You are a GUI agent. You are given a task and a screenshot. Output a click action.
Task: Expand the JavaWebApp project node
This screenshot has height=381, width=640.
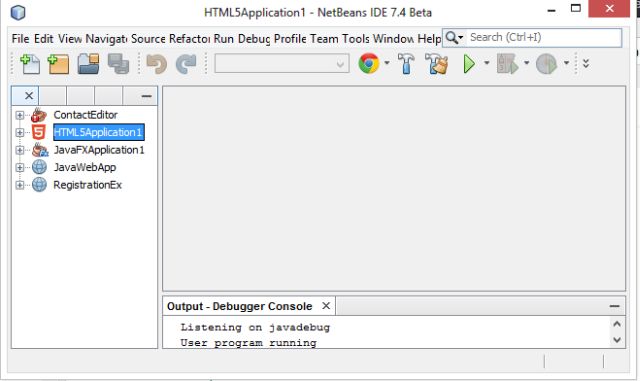20,167
